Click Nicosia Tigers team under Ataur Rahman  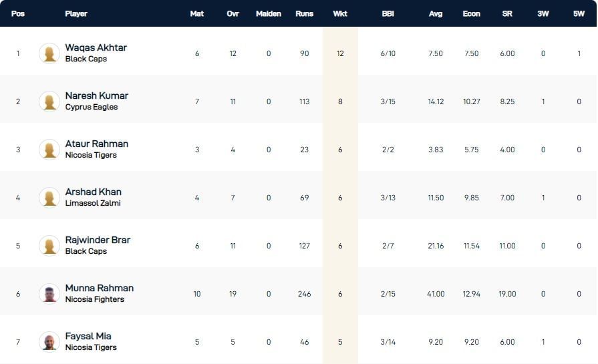pos(91,155)
